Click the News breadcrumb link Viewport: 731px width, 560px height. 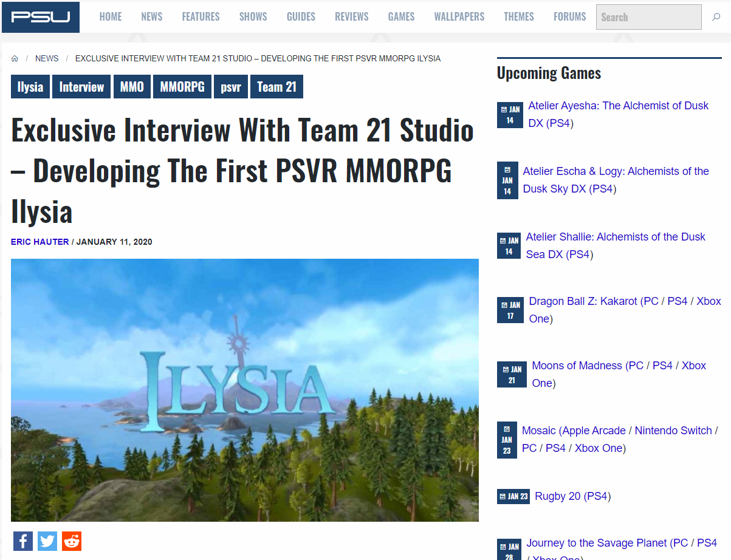pos(47,59)
